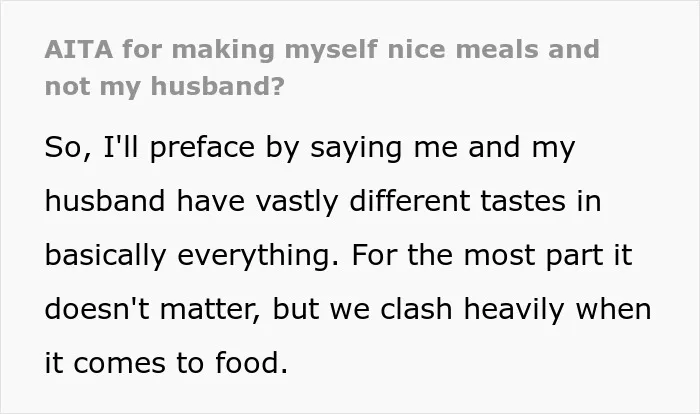Click the word "heavily" in the paragraph
This screenshot has width=700, height=414.
[514, 310]
